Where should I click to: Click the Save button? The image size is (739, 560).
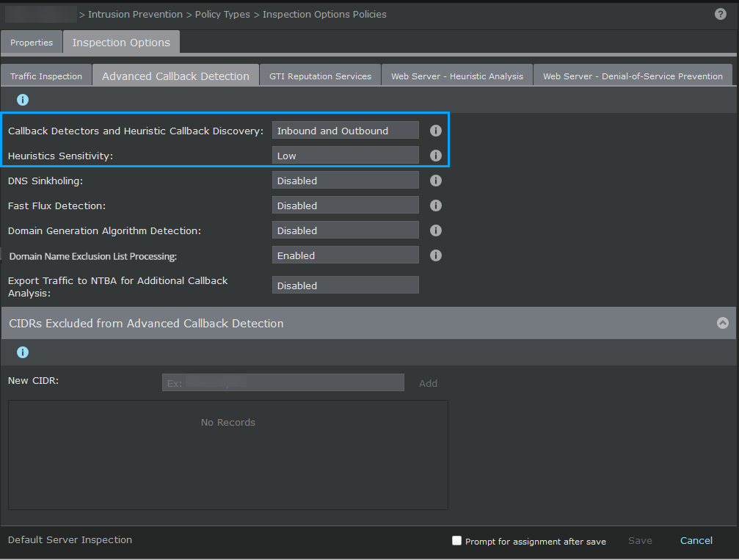(x=640, y=541)
